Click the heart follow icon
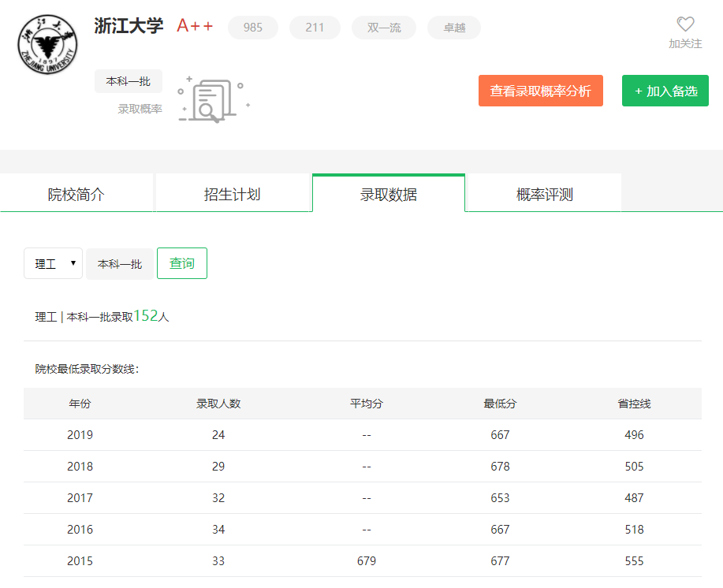The height and width of the screenshot is (588, 723). (x=685, y=24)
